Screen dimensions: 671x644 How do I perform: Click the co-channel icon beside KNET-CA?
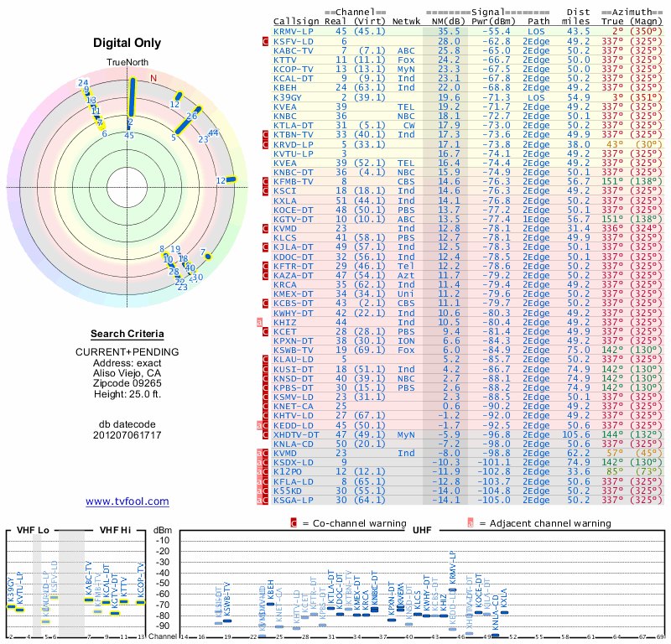265,407
